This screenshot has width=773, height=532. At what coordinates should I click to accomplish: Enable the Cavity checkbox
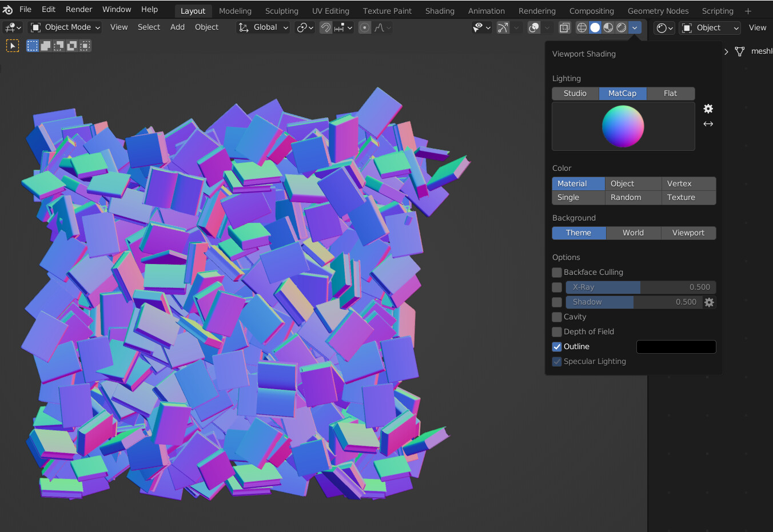(x=557, y=317)
